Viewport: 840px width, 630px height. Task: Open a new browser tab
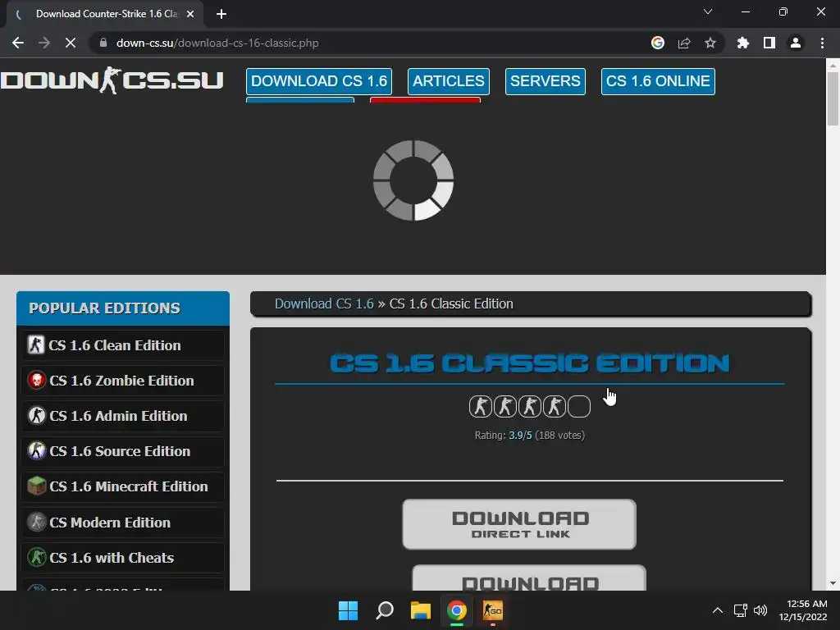click(x=221, y=14)
